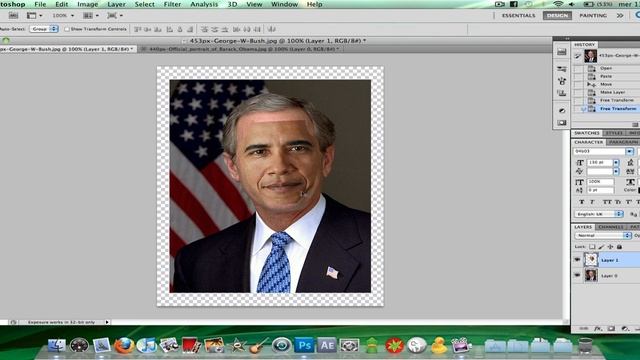Open the Edit menu

(62, 4)
